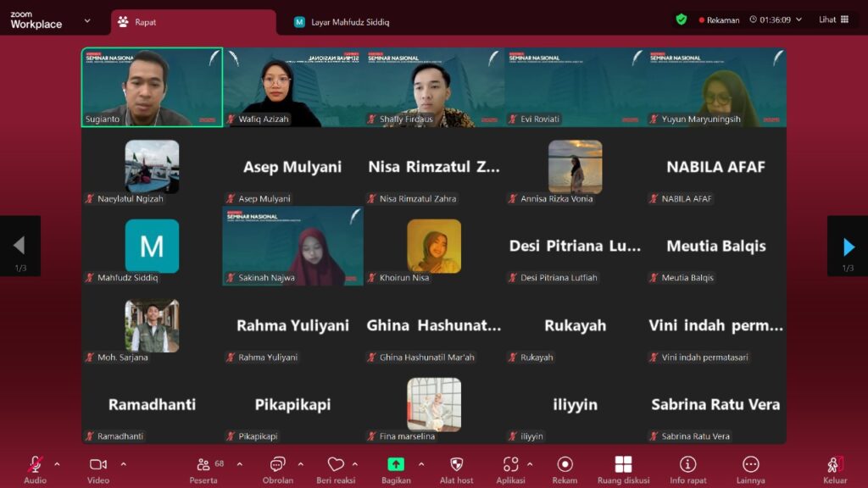Open Ruang diskusi breakout rooms
Screen dimensions: 868x488
pos(623,465)
